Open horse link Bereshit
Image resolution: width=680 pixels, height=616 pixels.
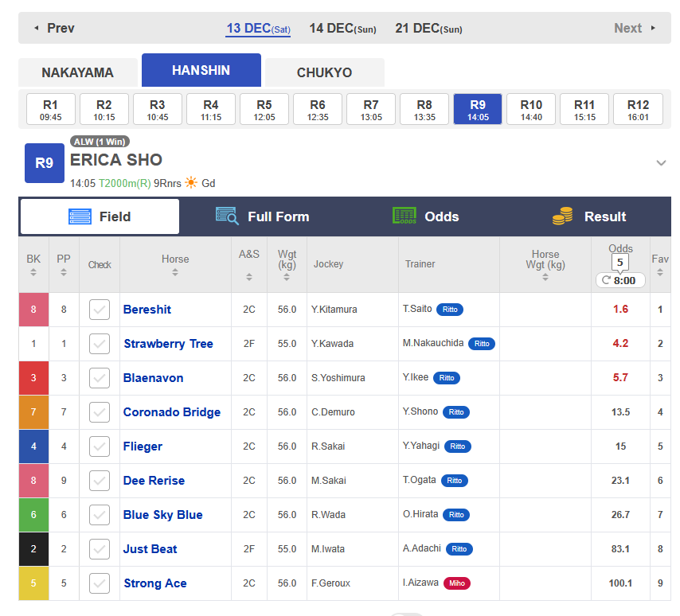[147, 310]
